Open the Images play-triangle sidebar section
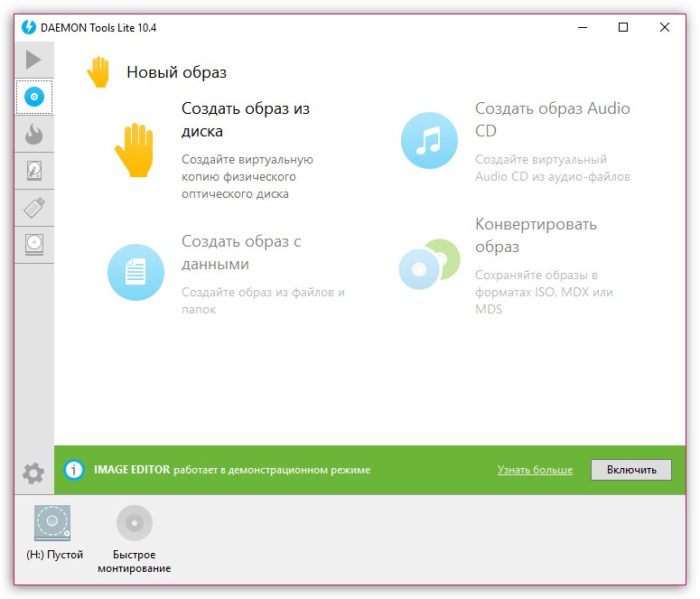The width and height of the screenshot is (700, 599). [x=33, y=60]
